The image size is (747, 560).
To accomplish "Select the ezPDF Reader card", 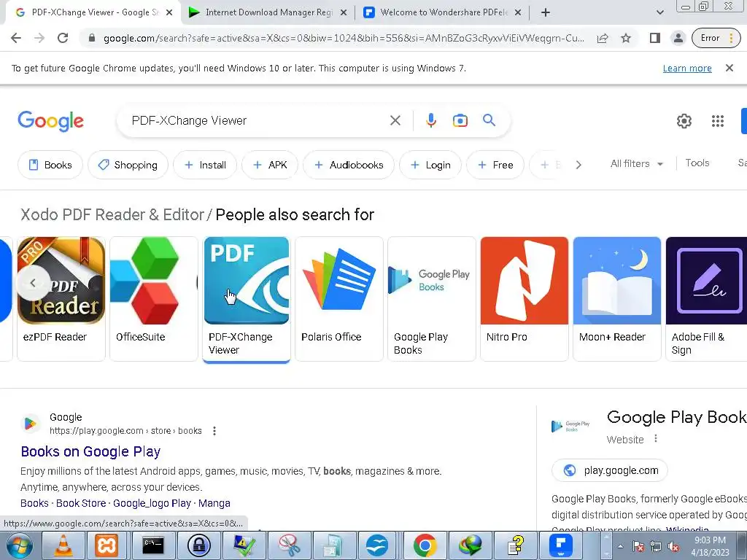I will [61, 298].
